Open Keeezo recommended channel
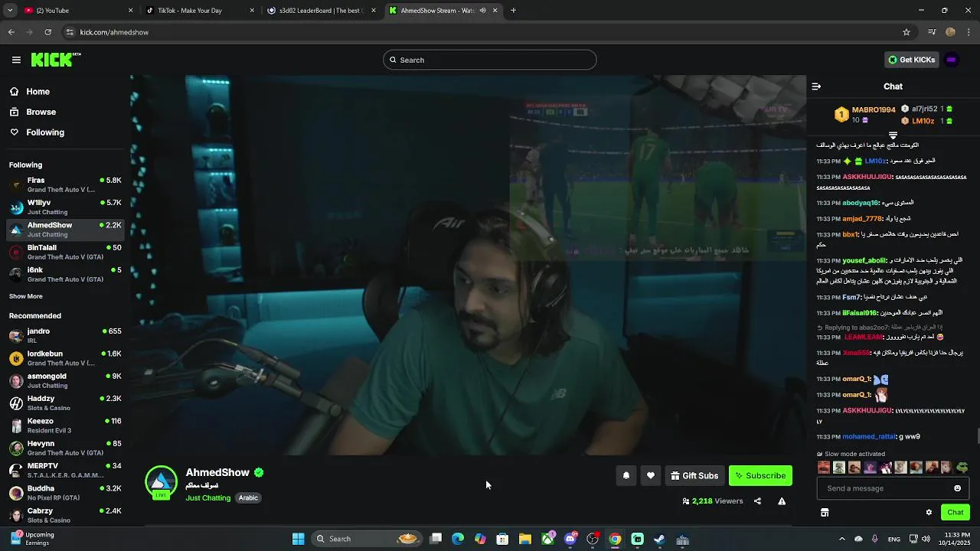The width and height of the screenshot is (980, 551). point(65,425)
